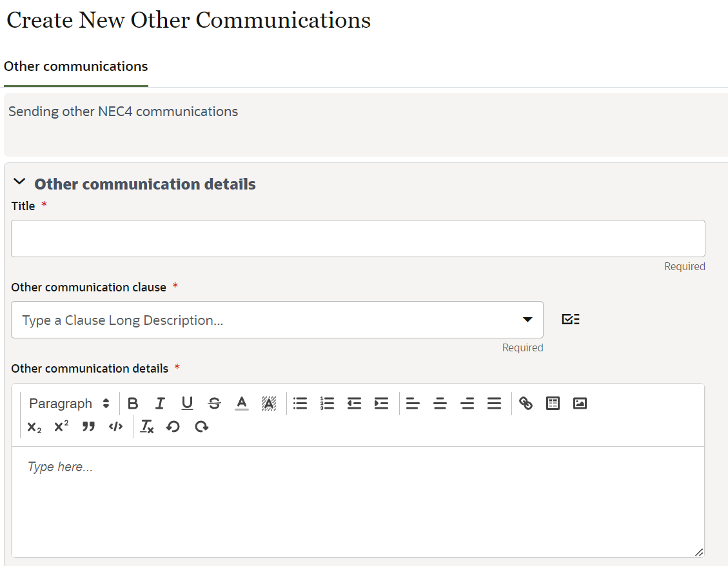The image size is (728, 566).
Task: Insert a table into the details editor
Action: point(553,403)
